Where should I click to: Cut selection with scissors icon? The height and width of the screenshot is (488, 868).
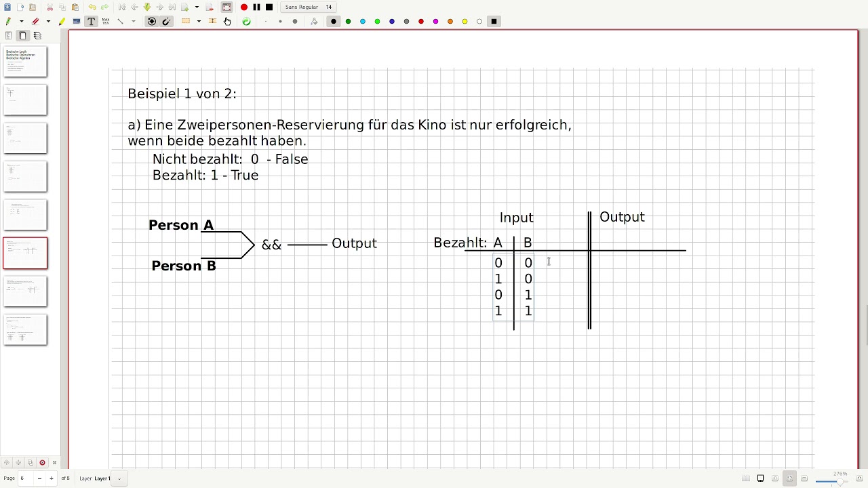pos(50,7)
